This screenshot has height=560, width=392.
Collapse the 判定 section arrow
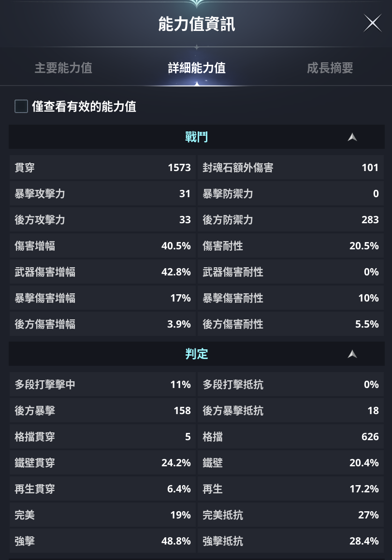click(352, 354)
